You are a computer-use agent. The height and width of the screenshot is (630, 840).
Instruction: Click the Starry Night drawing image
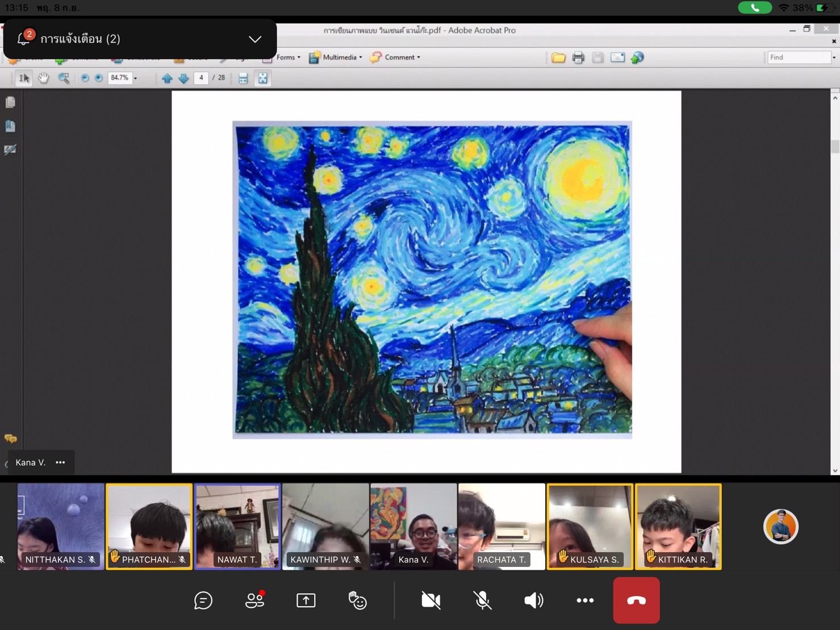tap(432, 279)
